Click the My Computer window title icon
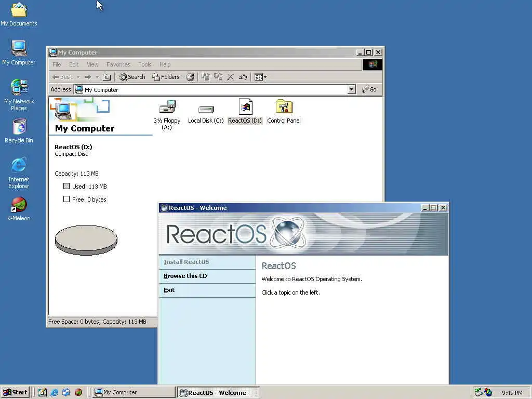532x399 pixels. tap(53, 52)
